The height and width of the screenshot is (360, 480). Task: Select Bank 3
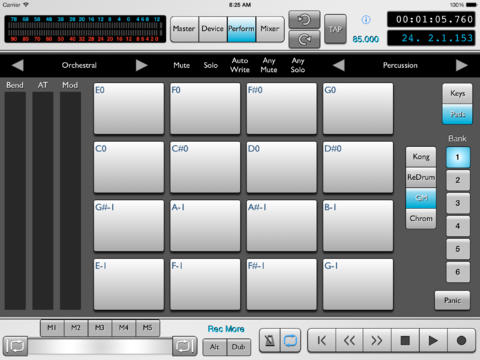(x=458, y=203)
